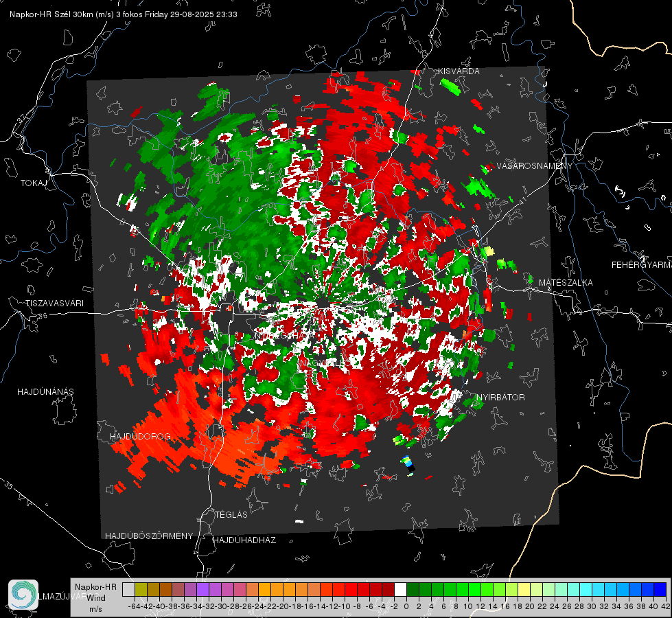Click road number 41 near Vásárosnamény
Viewport: 672px width, 618px height.
522,201
